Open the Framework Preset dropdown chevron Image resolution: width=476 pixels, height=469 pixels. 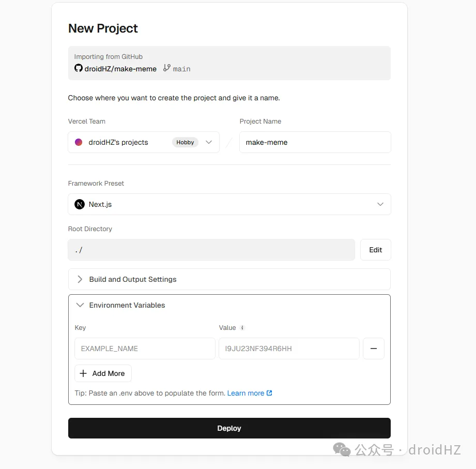click(380, 204)
